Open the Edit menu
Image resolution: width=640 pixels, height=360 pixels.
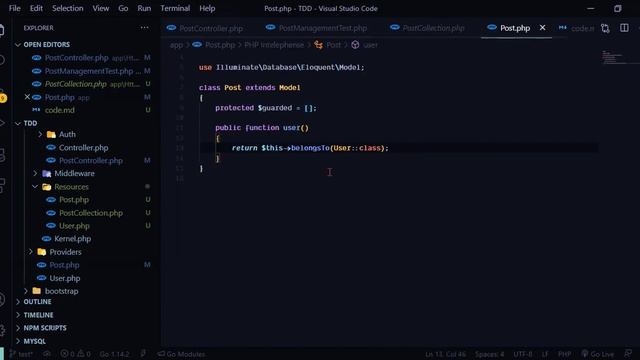(x=36, y=8)
